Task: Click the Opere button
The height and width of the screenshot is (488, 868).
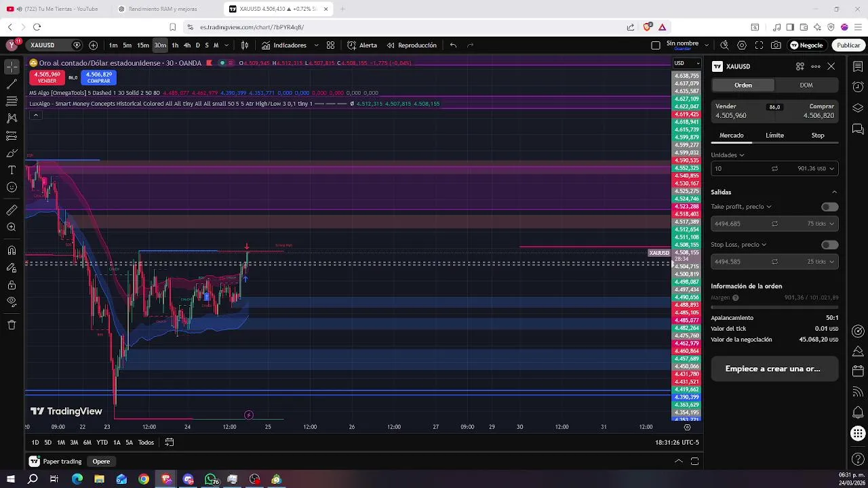Action: [101, 462]
